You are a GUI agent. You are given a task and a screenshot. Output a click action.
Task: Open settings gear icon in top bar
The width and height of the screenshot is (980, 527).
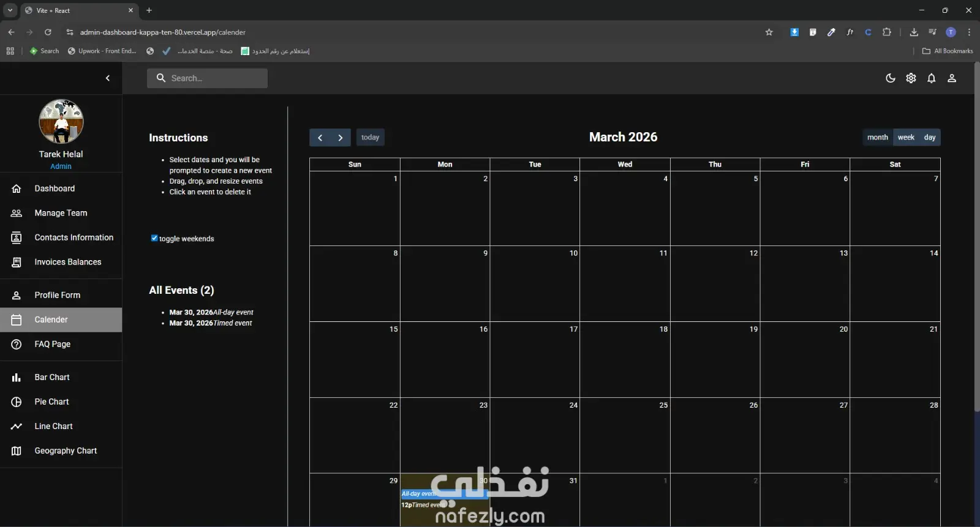(x=911, y=78)
